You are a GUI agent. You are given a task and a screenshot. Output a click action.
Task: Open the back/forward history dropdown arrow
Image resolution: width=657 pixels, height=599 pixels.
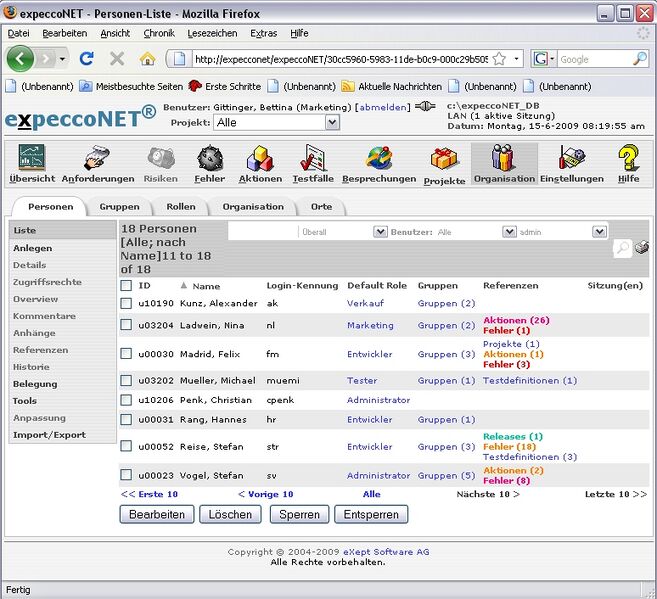(62, 59)
